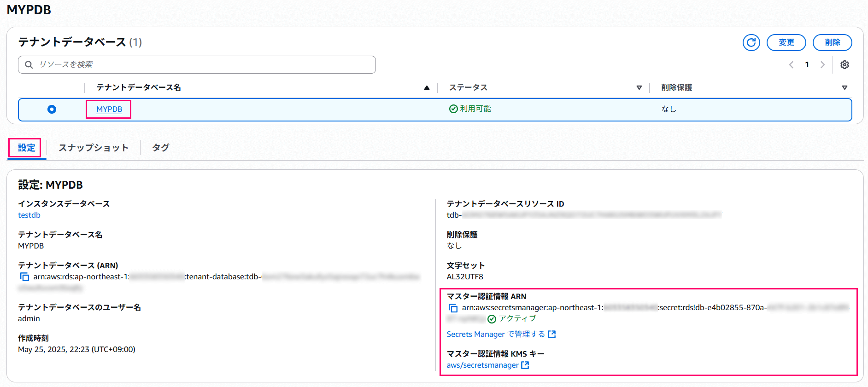Image resolution: width=868 pixels, height=387 pixels.
Task: Click the 削除 button
Action: pyautogui.click(x=832, y=42)
